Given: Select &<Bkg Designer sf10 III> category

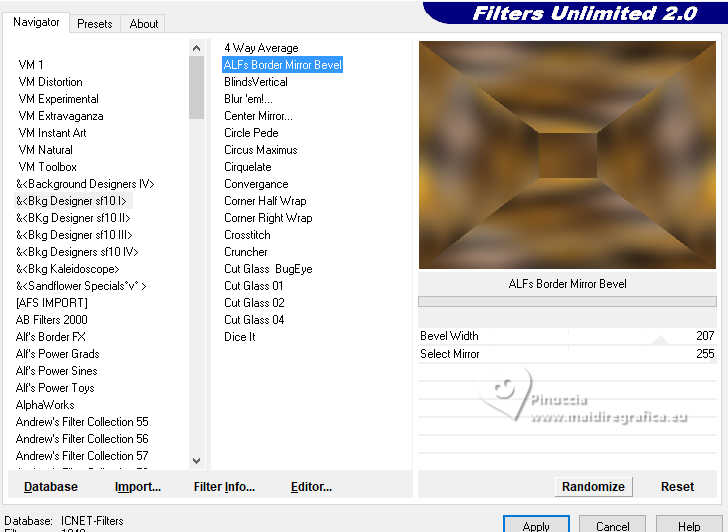Looking at the screenshot, I should point(74,235).
